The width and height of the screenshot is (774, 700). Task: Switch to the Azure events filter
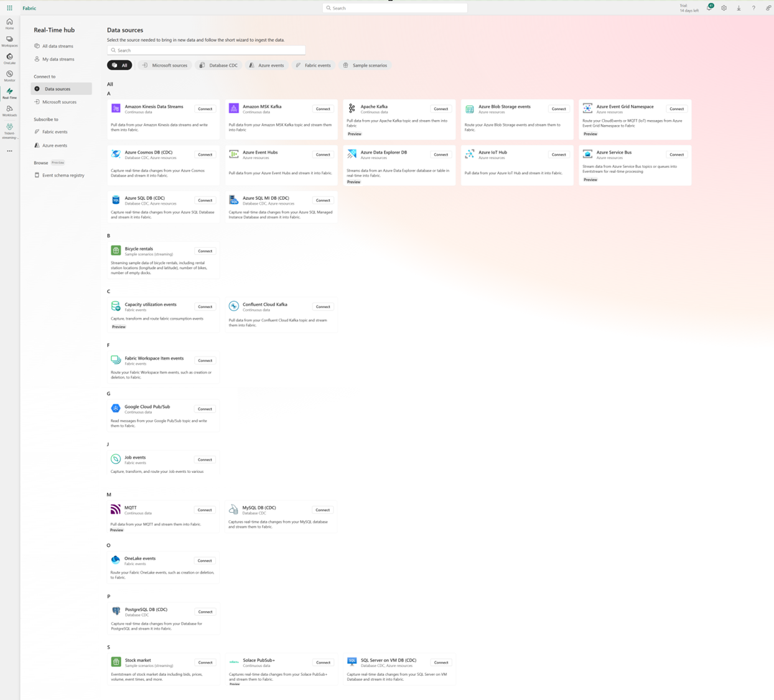(x=266, y=65)
